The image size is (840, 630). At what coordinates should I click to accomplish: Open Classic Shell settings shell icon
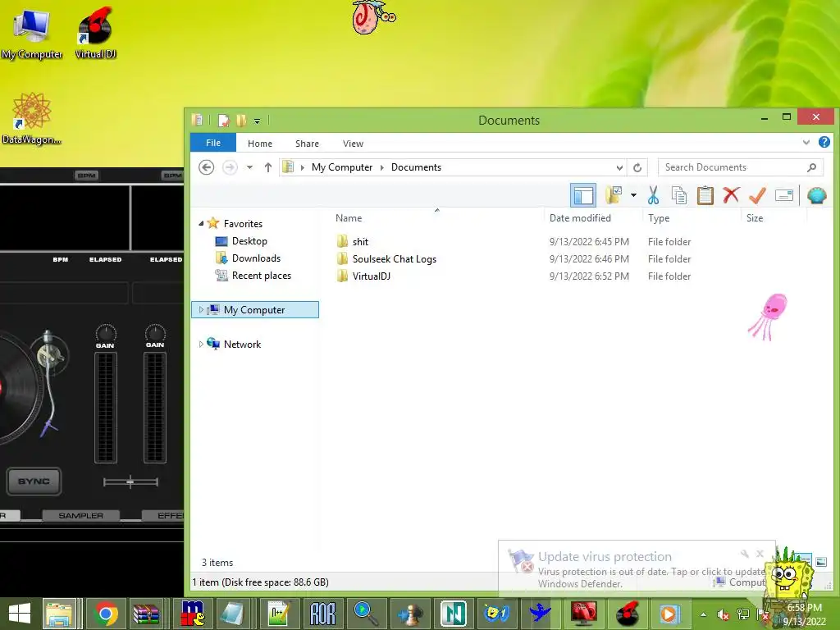[816, 195]
